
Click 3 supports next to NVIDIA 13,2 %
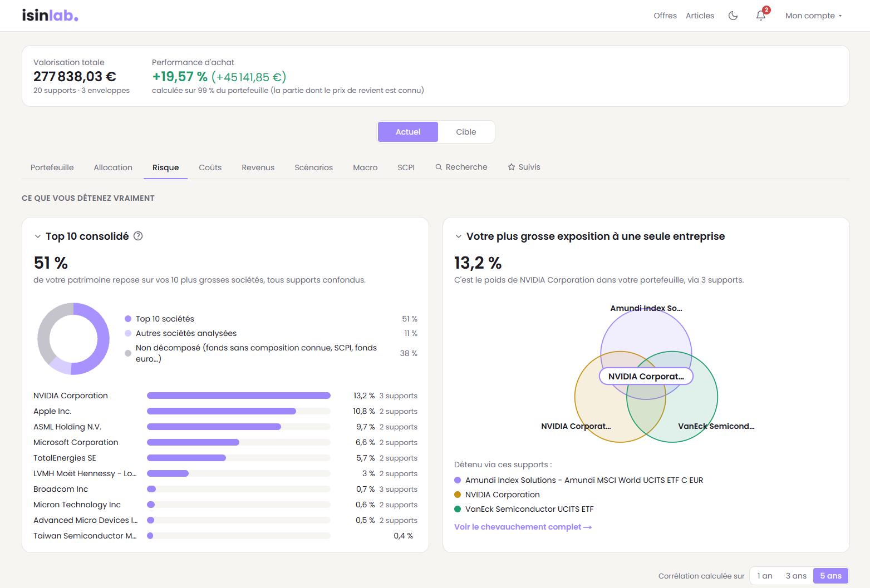(398, 396)
